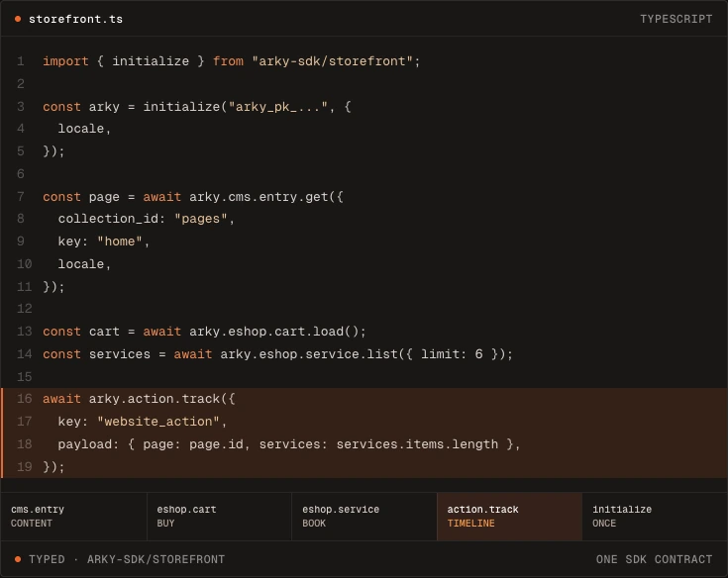
Task: Switch to the initialize ONCE tab
Action: [x=655, y=517]
